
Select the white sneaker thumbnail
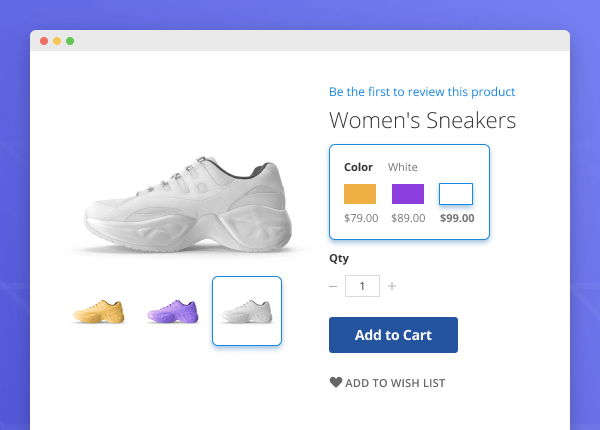point(247,311)
